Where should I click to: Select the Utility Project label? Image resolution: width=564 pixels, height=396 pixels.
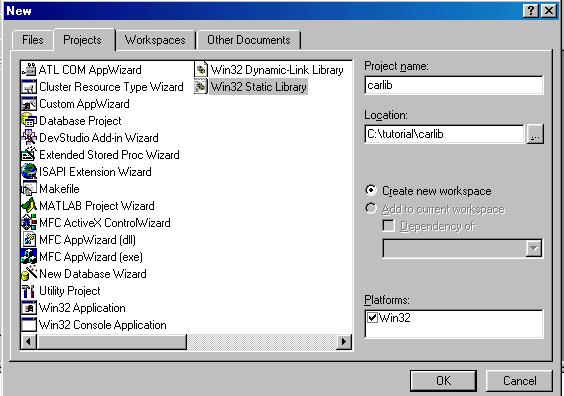tap(69, 291)
